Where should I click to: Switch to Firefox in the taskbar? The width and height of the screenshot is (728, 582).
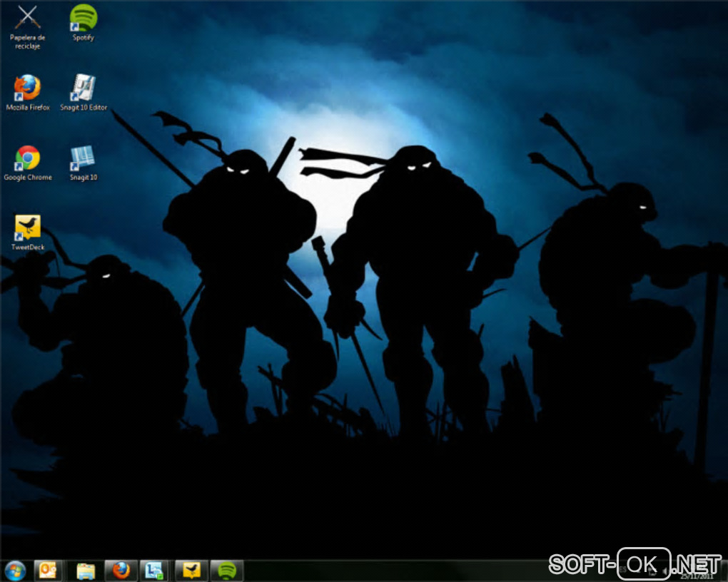tap(121, 571)
